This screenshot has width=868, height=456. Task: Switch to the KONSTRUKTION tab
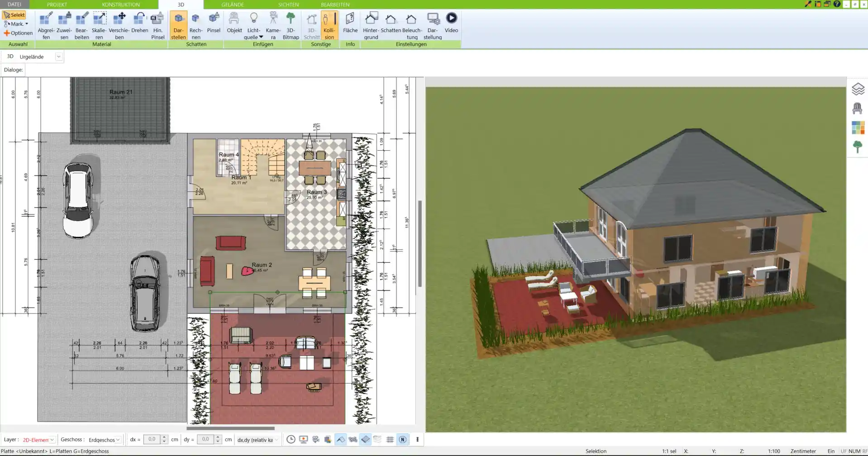pos(121,4)
